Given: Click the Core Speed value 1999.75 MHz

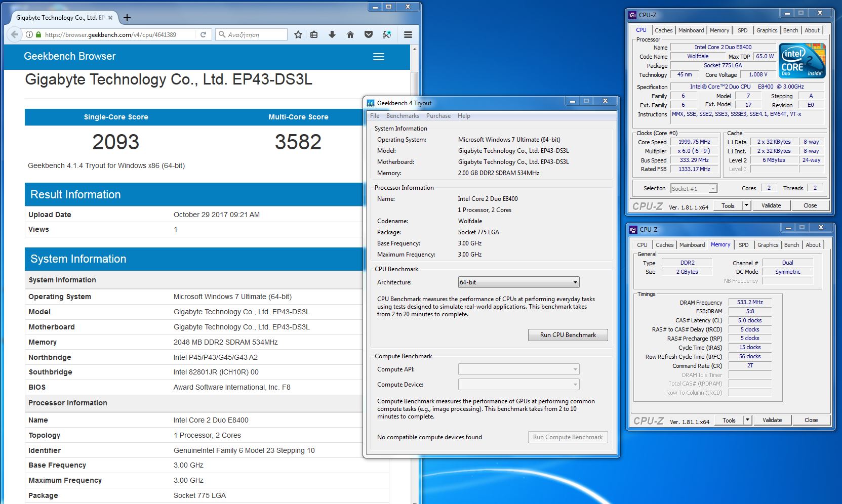Looking at the screenshot, I should (694, 142).
